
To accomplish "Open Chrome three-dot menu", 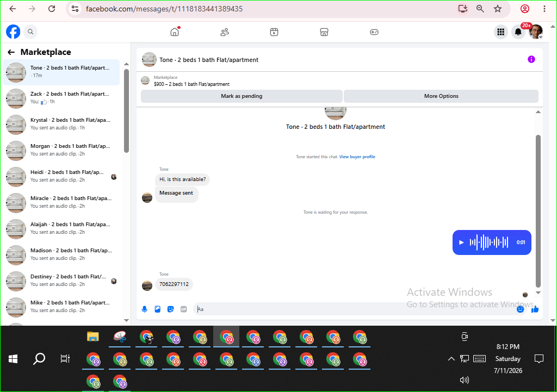I will [544, 9].
